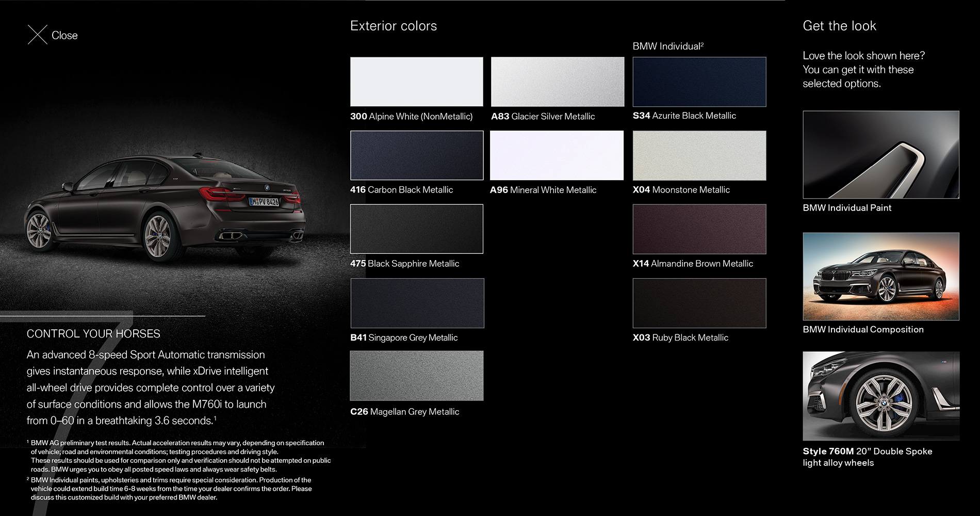Select the Alpine White NonMetallic color swatch

pyautogui.click(x=417, y=82)
